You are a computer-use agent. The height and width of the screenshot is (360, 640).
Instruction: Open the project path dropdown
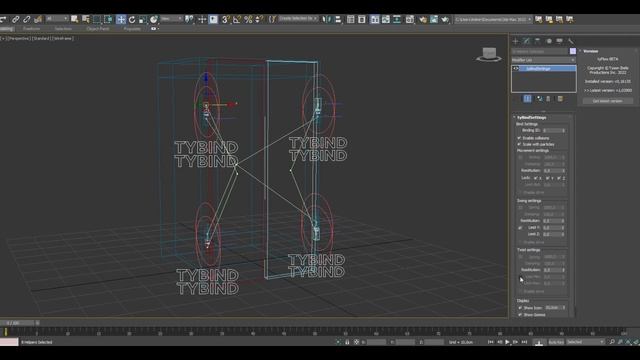[493, 19]
